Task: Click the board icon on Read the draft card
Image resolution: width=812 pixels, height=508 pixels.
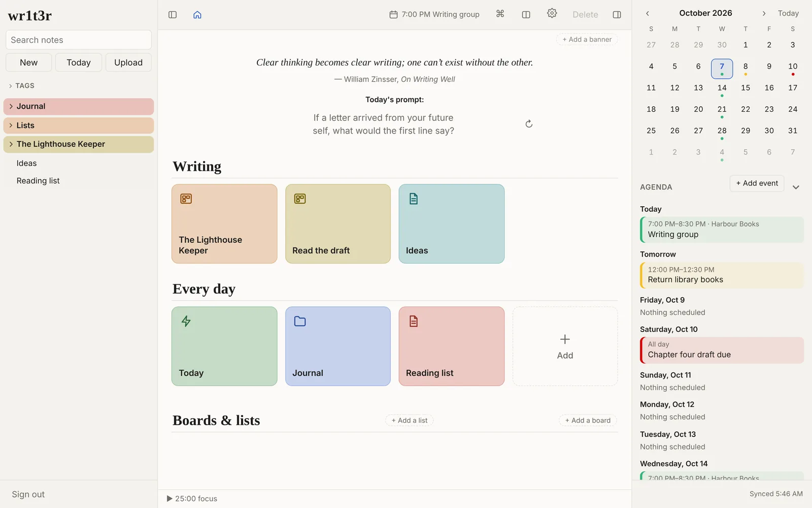Action: click(300, 199)
